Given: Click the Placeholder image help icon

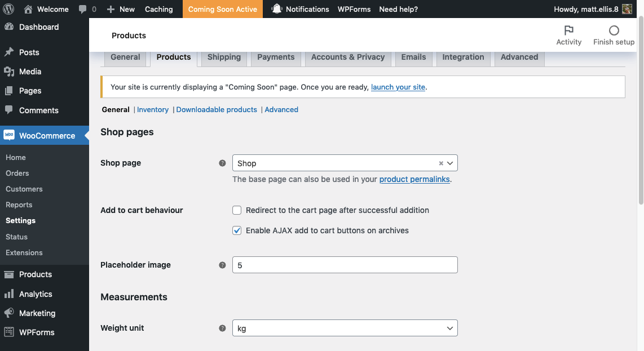Looking at the screenshot, I should click(x=222, y=265).
